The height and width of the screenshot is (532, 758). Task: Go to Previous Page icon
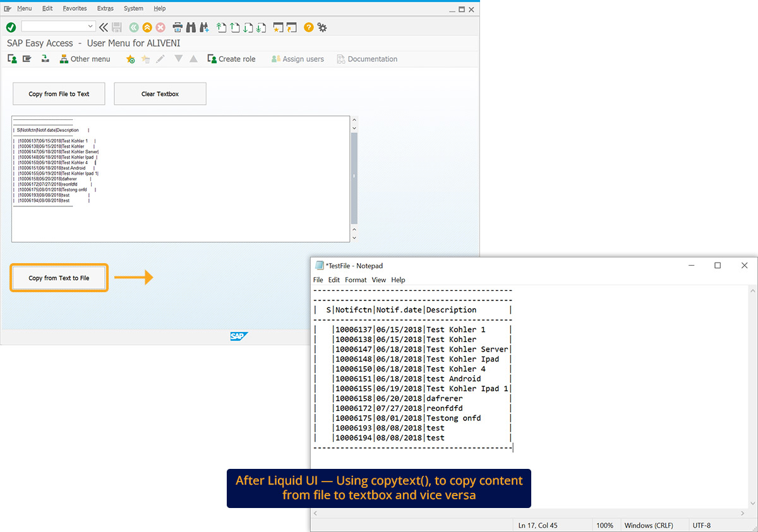click(x=234, y=27)
